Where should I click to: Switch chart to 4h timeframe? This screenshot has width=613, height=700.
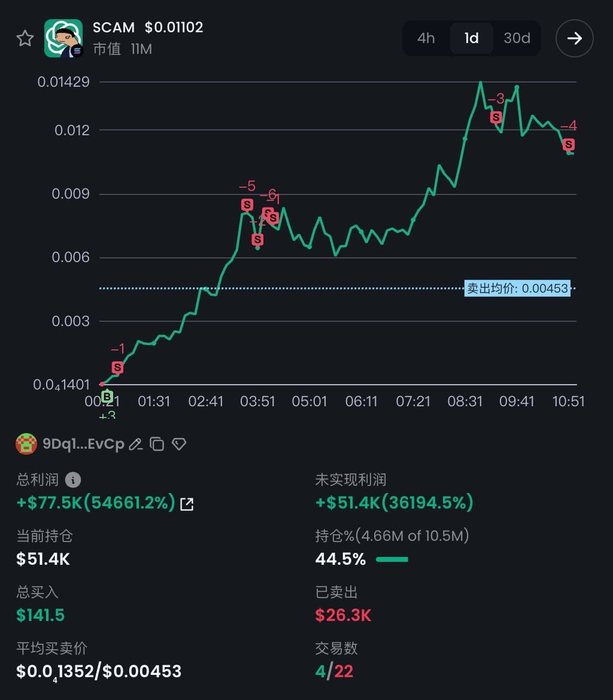[426, 38]
